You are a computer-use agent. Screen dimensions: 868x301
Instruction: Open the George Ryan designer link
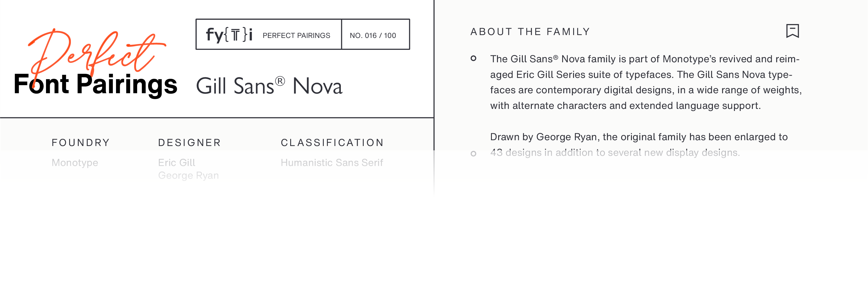[188, 176]
